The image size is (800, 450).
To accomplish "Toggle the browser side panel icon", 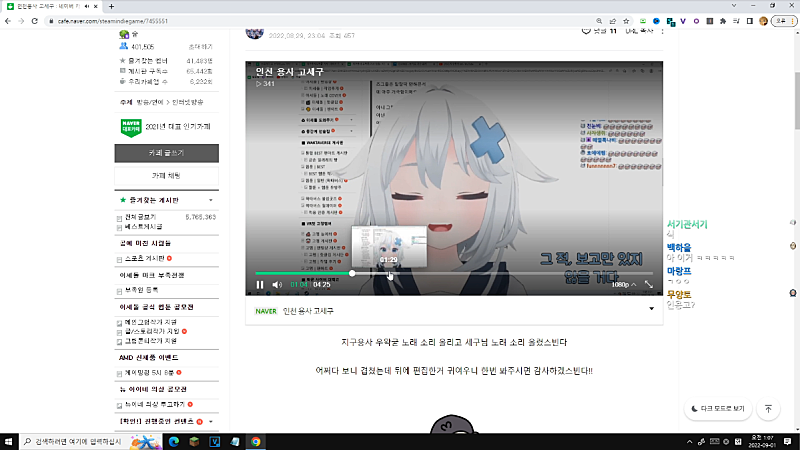I will (749, 21).
